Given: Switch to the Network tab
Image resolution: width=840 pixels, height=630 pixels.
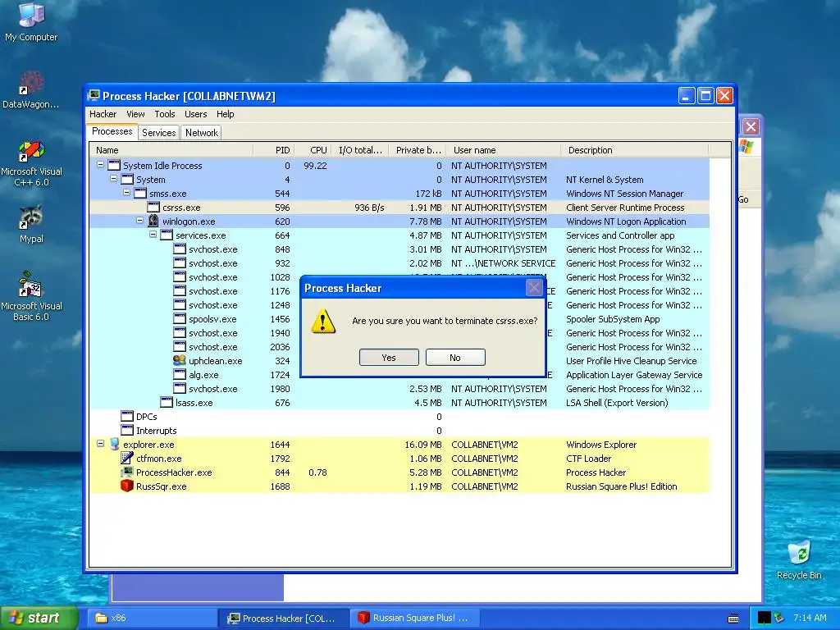Looking at the screenshot, I should tap(202, 133).
